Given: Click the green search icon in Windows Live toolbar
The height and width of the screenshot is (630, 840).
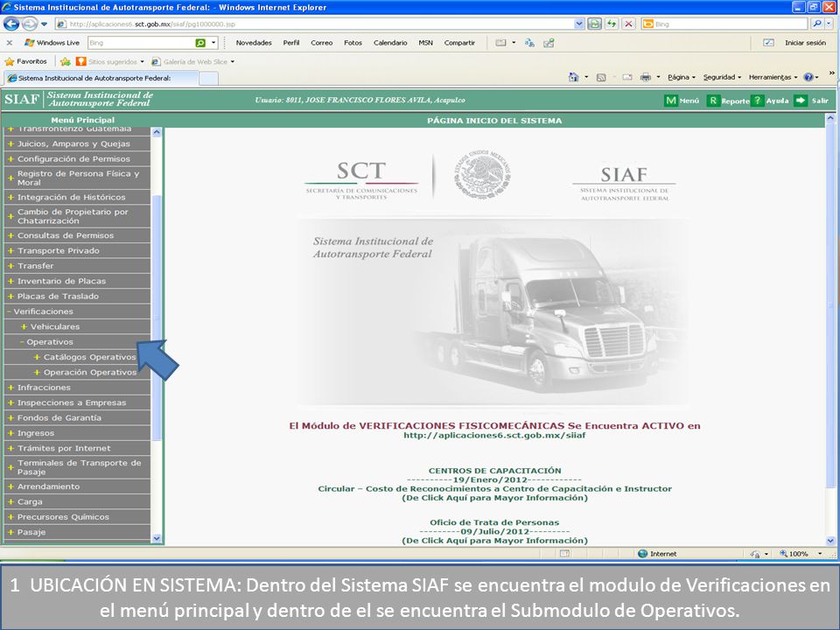Looking at the screenshot, I should click(x=200, y=43).
